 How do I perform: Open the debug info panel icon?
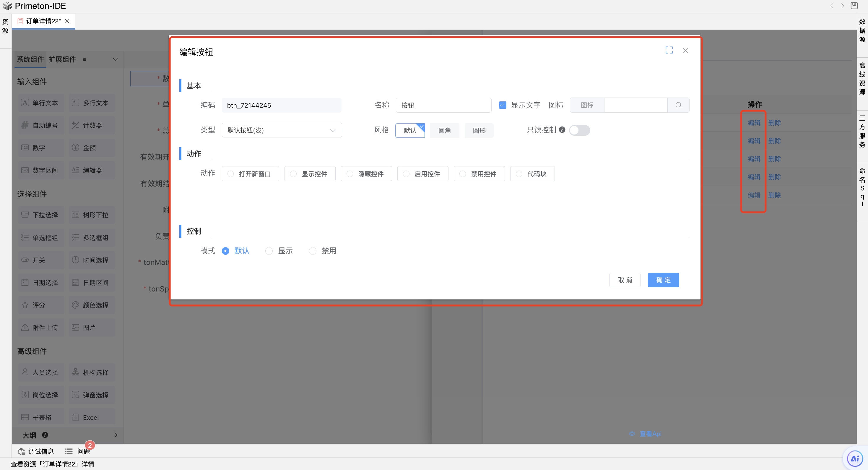[x=22, y=451]
